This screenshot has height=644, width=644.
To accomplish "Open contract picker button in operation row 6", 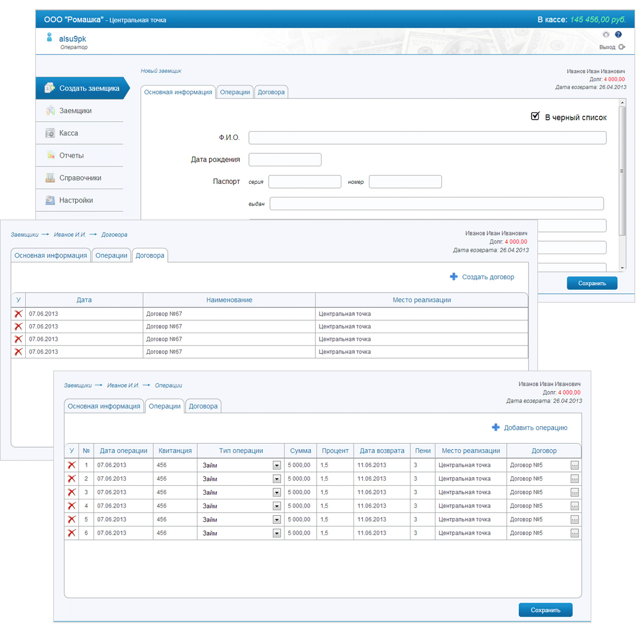I will pyautogui.click(x=574, y=533).
